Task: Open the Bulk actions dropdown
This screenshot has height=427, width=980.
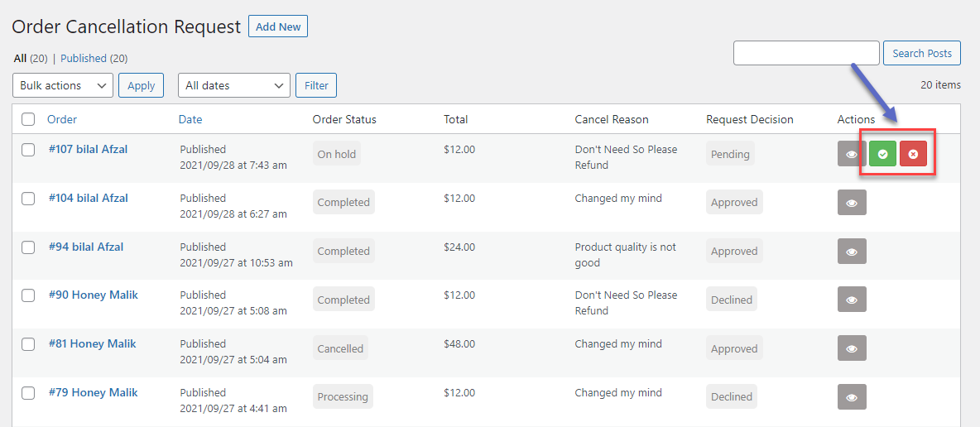Action: click(x=63, y=85)
